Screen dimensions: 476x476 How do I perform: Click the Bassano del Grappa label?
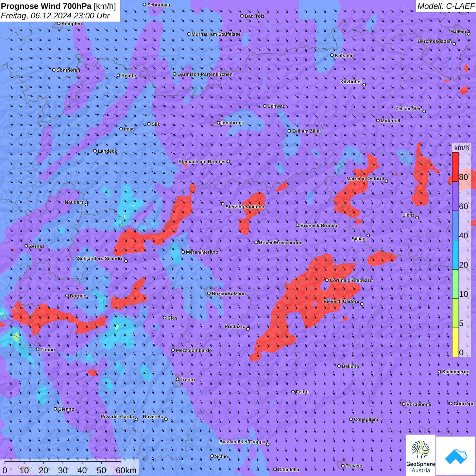pos(242,442)
